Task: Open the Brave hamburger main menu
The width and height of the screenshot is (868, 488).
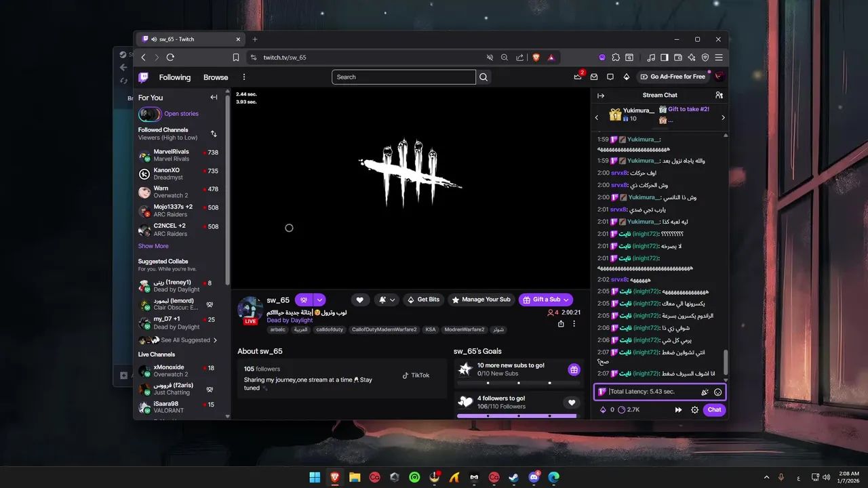Action: click(719, 58)
